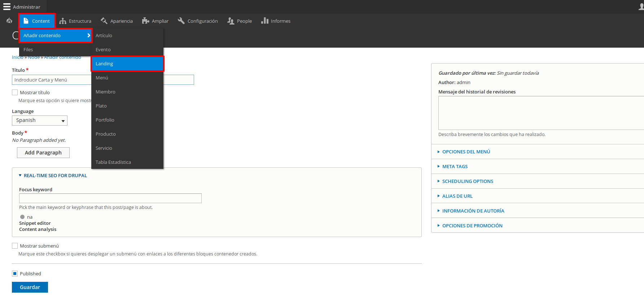Select Añadir contenido menu entry
Viewport: 644px width, 306px height.
56,35
